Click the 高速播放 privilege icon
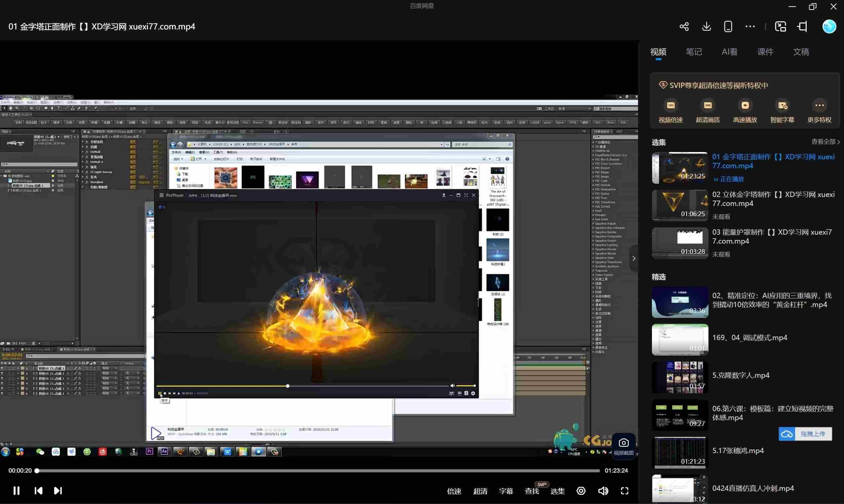The height and width of the screenshot is (504, 844). 745,106
